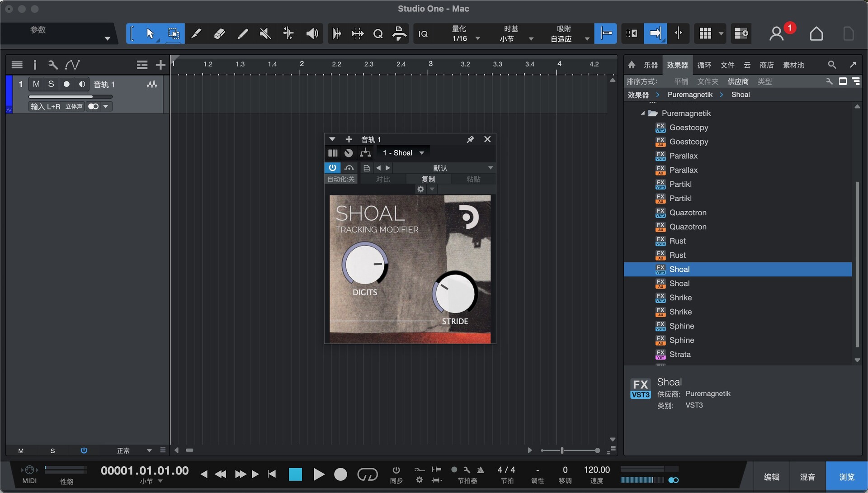868x493 pixels.
Task: Show automation curve icon in track header
Action: [72, 65]
